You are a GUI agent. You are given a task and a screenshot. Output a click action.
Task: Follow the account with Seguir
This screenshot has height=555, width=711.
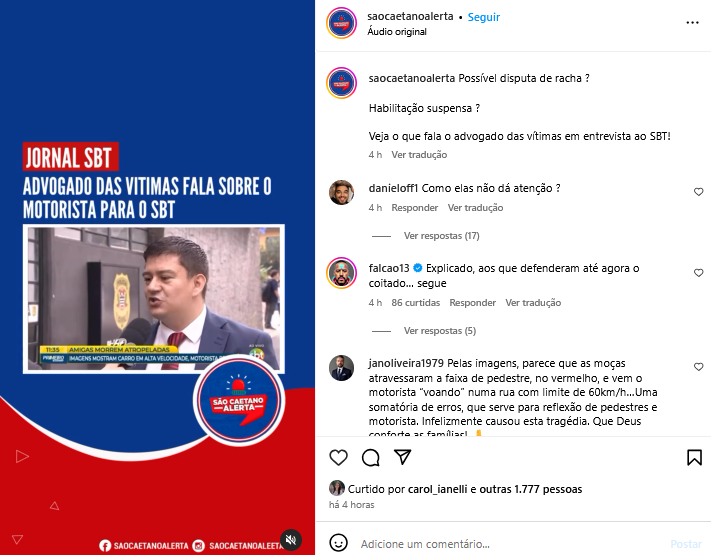tap(483, 17)
